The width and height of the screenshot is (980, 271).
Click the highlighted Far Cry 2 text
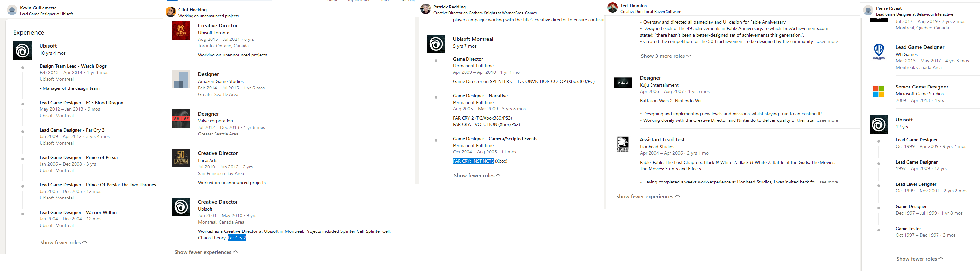(237, 238)
